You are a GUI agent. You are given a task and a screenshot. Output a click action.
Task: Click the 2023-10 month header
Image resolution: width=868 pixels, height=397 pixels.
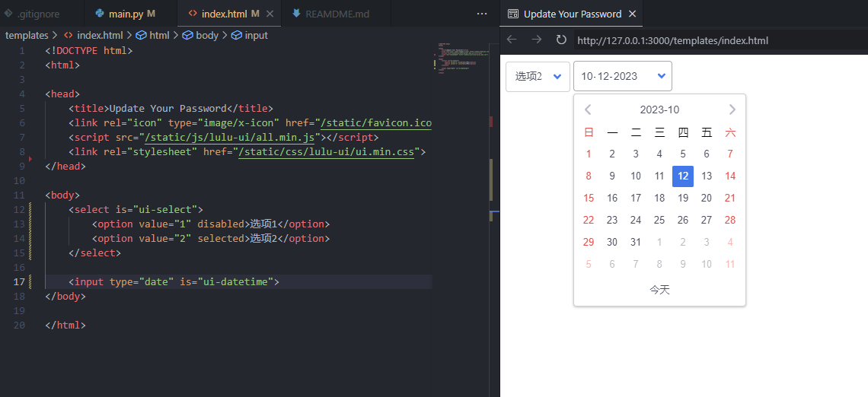(659, 110)
